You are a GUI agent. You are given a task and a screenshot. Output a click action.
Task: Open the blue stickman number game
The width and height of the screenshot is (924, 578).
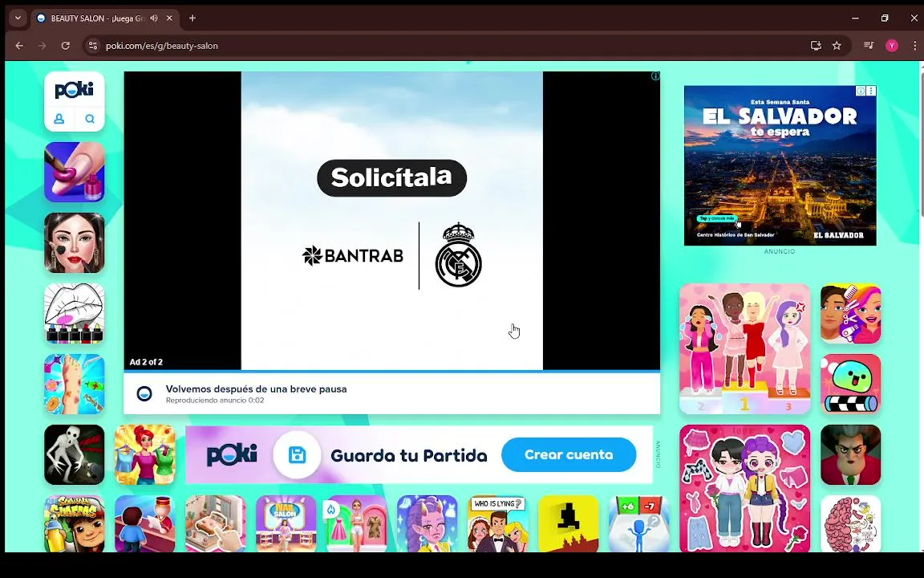(x=639, y=523)
